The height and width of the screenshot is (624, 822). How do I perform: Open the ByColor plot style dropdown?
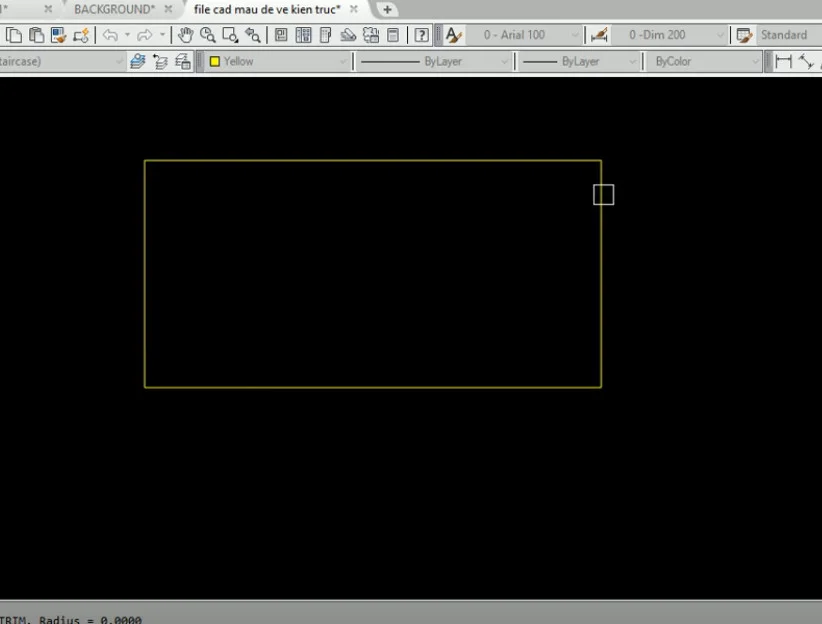point(704,61)
